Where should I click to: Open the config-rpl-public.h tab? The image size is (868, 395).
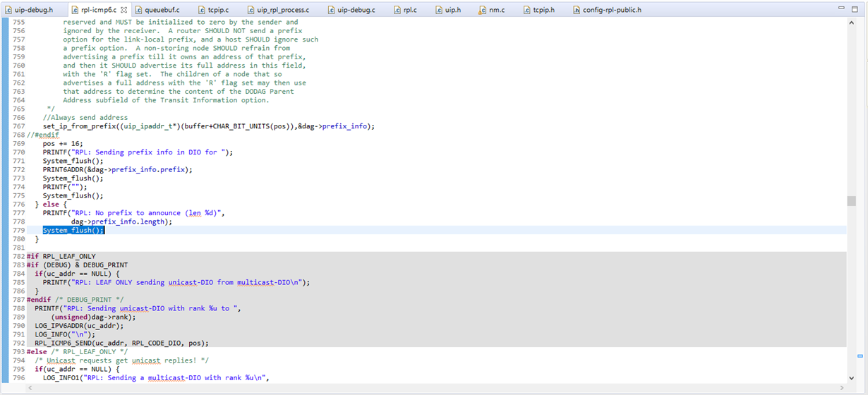[606, 10]
